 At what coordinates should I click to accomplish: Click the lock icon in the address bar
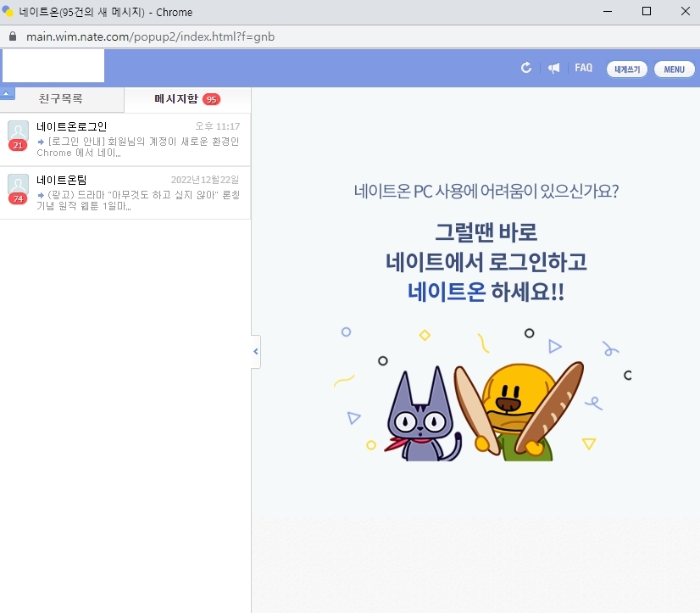click(x=12, y=37)
